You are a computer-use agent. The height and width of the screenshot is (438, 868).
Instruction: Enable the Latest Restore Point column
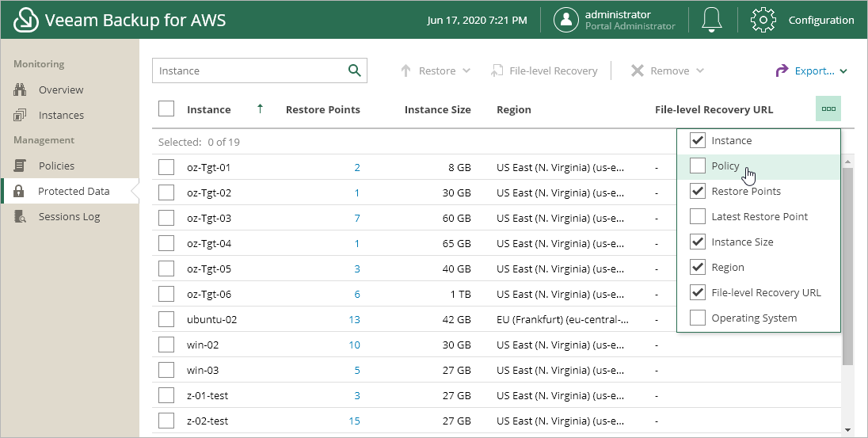tap(698, 216)
